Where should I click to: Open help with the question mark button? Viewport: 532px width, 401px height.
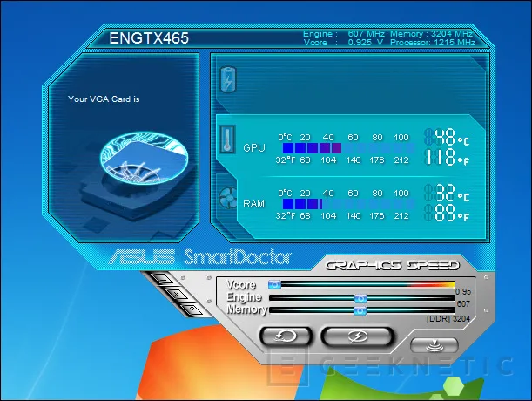pos(192,309)
